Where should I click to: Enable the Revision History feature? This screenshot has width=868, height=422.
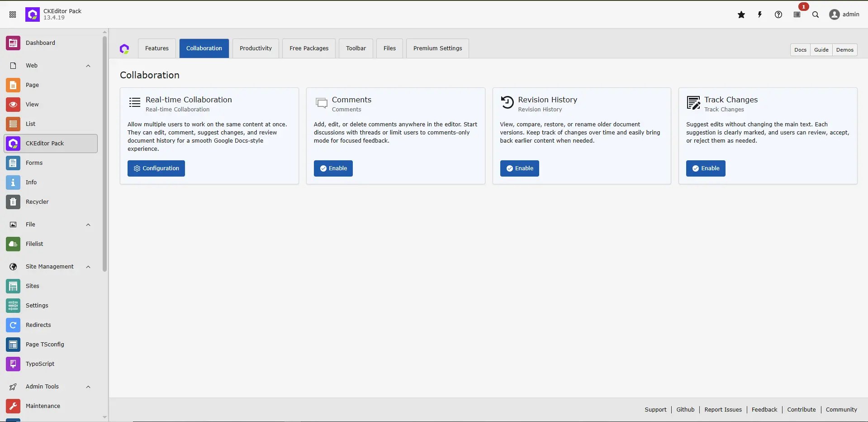click(519, 168)
